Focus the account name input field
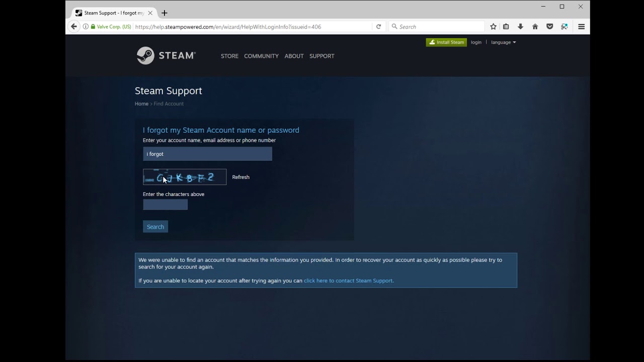Viewport: 644px width, 362px height. pyautogui.click(x=207, y=154)
